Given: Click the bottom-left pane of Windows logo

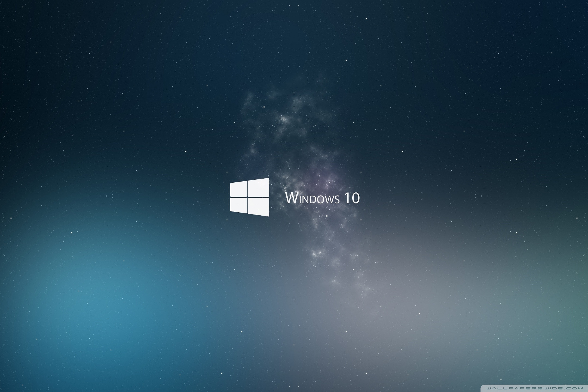Looking at the screenshot, I should [x=238, y=205].
